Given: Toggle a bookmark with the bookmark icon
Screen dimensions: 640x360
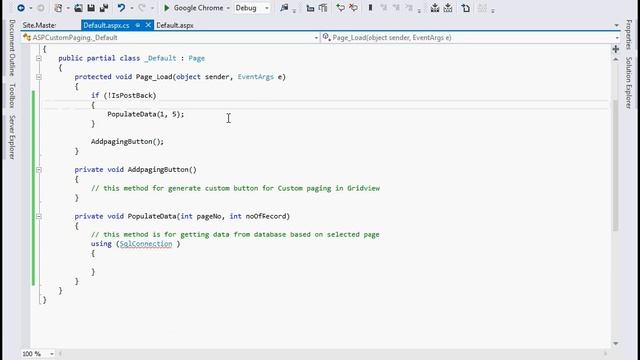Looking at the screenshot, I should click(371, 8).
